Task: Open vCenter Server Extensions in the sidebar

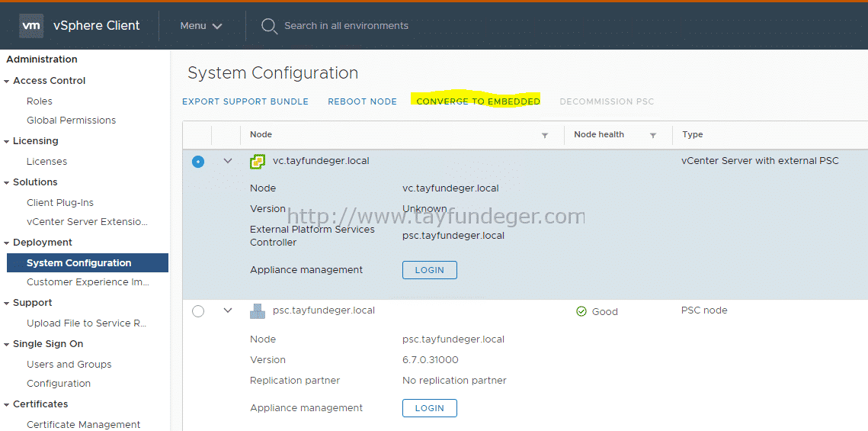Action: [87, 221]
